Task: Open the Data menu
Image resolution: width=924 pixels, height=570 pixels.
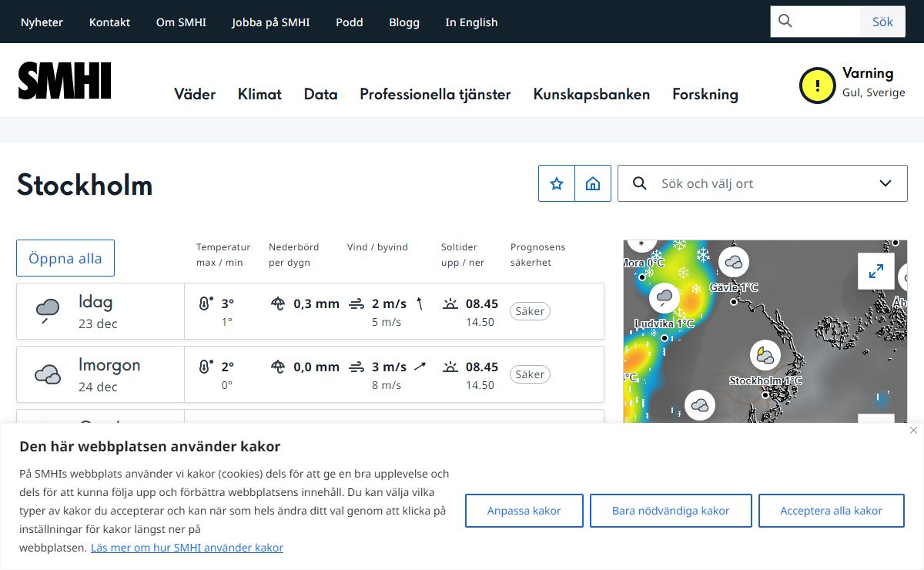Action: pos(320,94)
